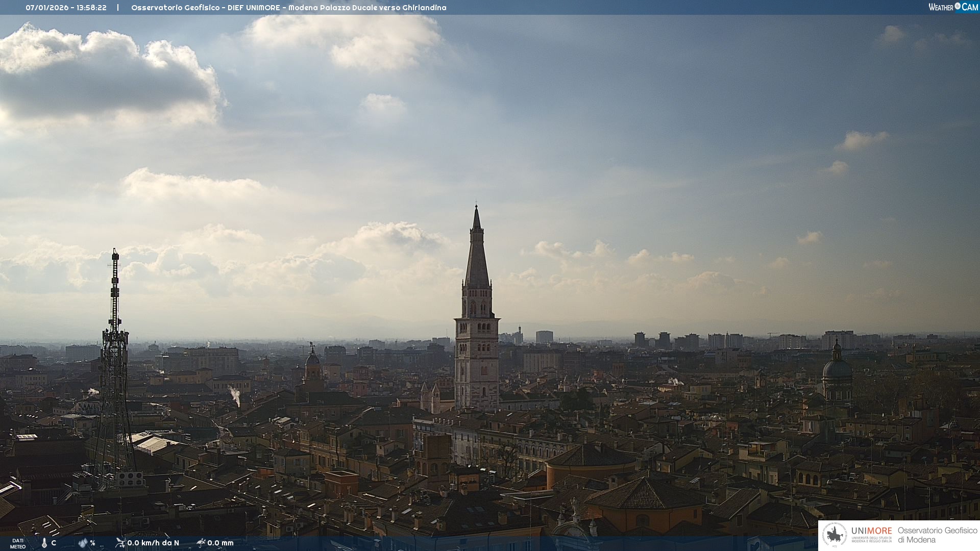Click Osservatorio Geofisico di Modena text in banner
Image resolution: width=980 pixels, height=551 pixels.
coord(937,535)
